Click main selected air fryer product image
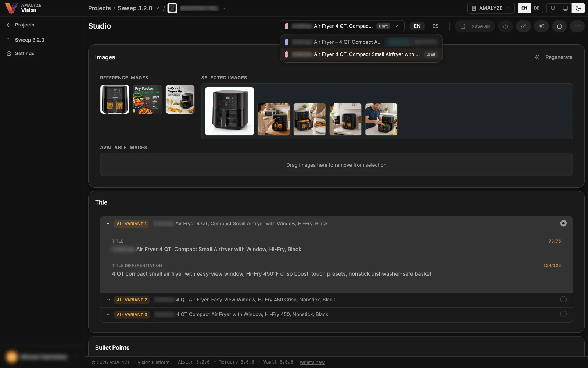The width and height of the screenshot is (588, 368). [x=229, y=111]
